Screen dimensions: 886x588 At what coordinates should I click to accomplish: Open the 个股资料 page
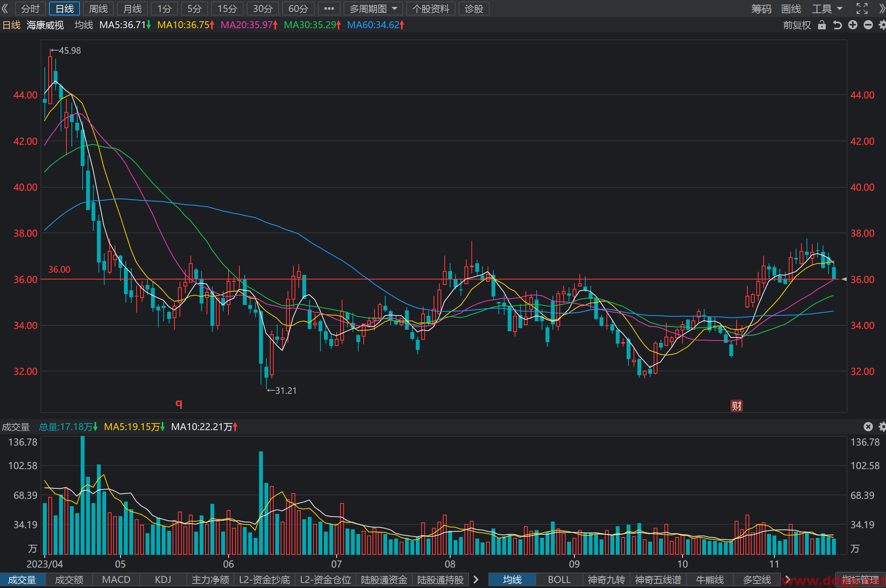point(431,8)
